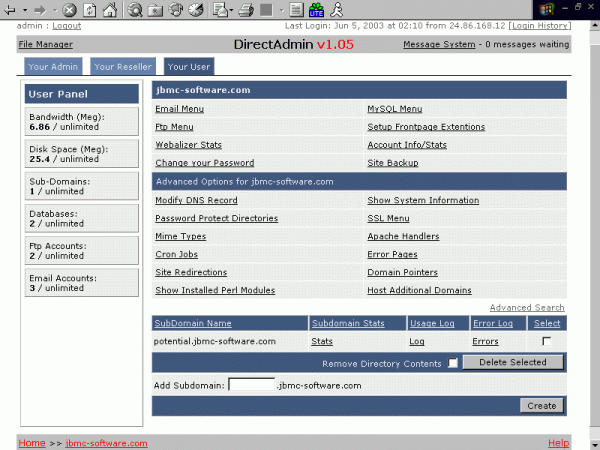600x450 pixels.
Task: Switch to the Your Admin tab
Action: pos(53,67)
